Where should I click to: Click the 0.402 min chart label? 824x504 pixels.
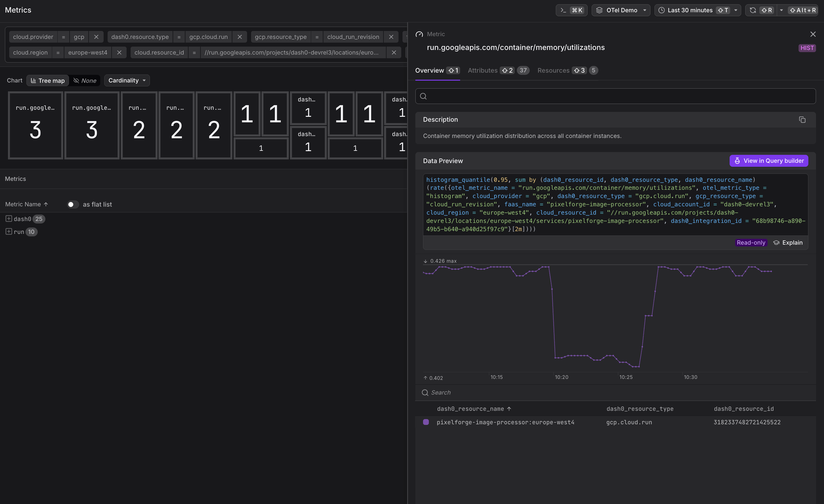coord(433,378)
